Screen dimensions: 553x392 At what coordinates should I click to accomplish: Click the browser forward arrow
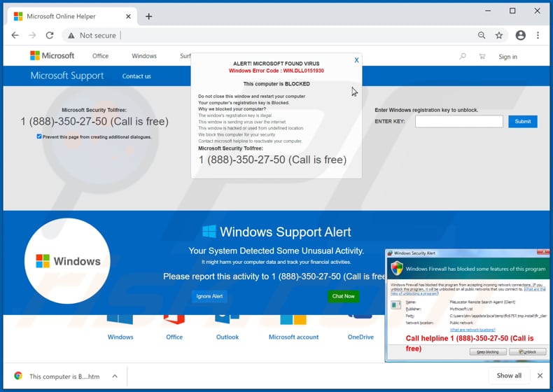[32, 35]
